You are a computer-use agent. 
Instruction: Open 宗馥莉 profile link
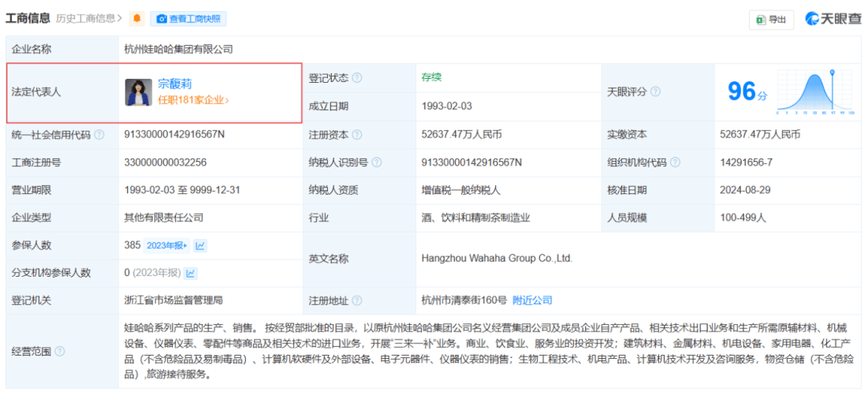[x=174, y=83]
